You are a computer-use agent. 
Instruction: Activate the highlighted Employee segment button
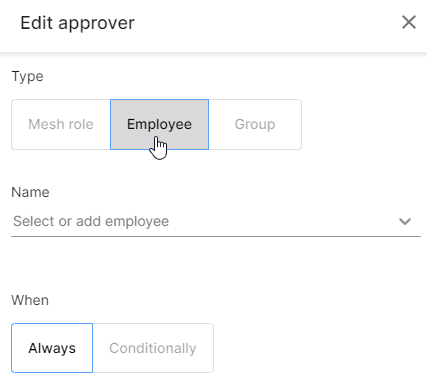coord(159,124)
